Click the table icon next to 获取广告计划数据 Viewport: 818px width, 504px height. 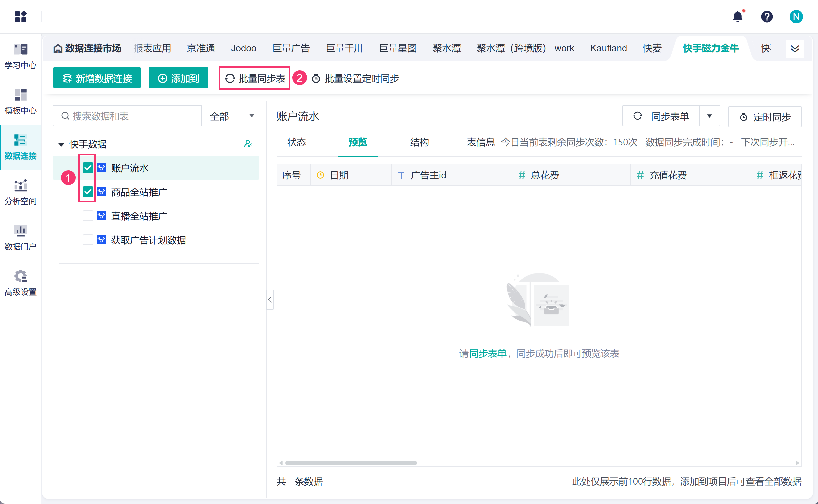tap(101, 240)
